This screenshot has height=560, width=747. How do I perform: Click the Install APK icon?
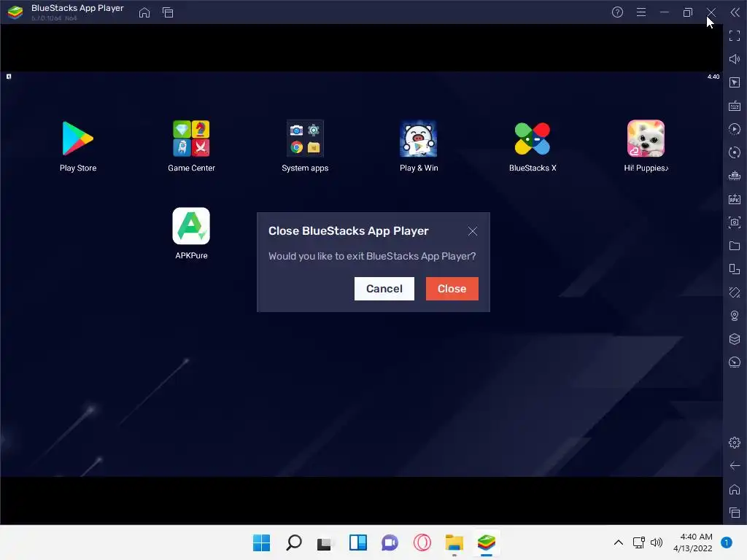pyautogui.click(x=734, y=199)
